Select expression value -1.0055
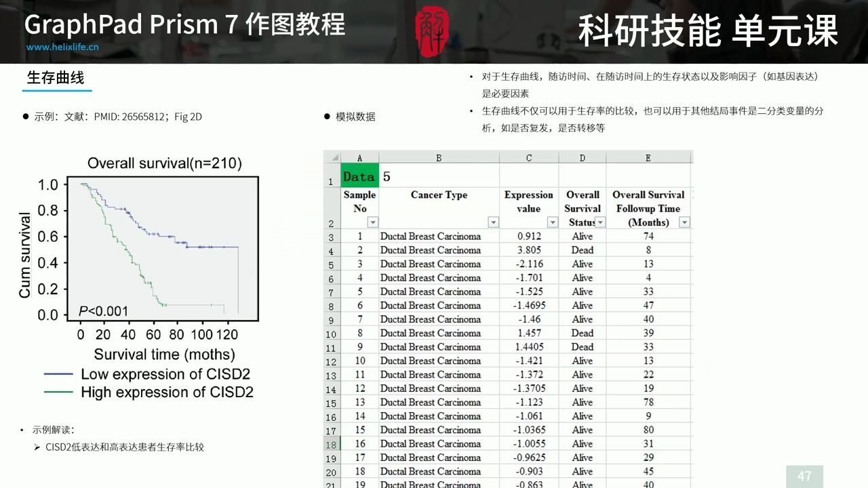868x488 pixels. coord(529,444)
